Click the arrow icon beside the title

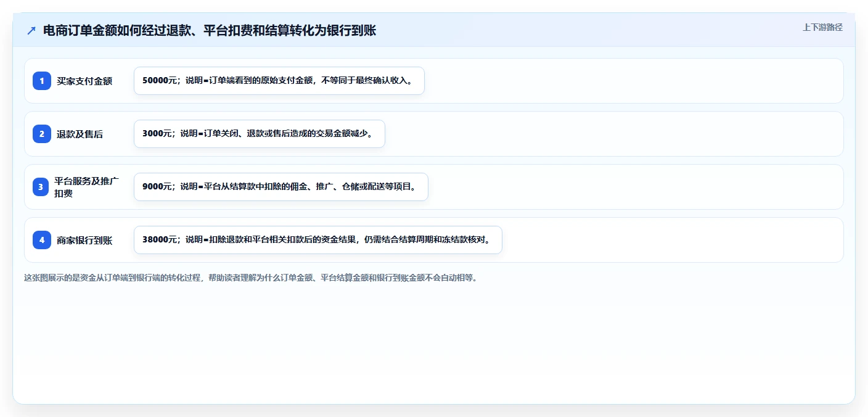(31, 30)
